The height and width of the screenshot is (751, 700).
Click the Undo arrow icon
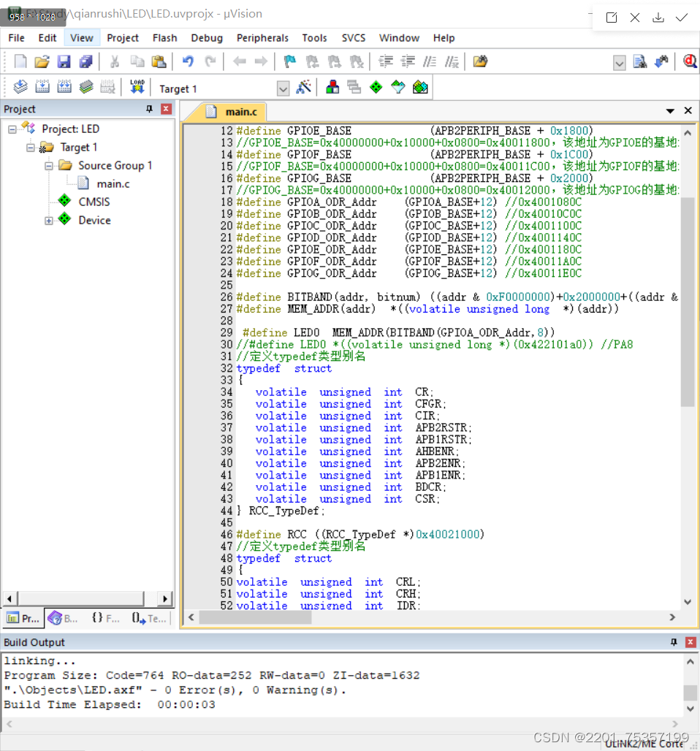(188, 62)
